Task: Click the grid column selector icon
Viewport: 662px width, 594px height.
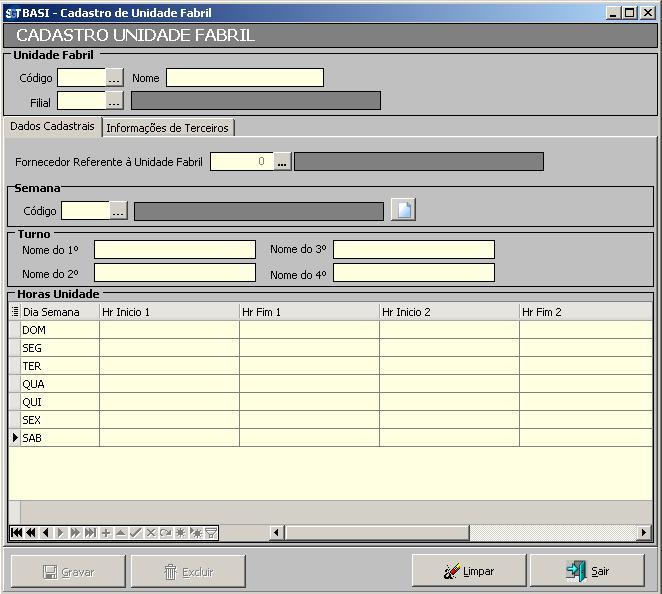Action: tap(14, 312)
